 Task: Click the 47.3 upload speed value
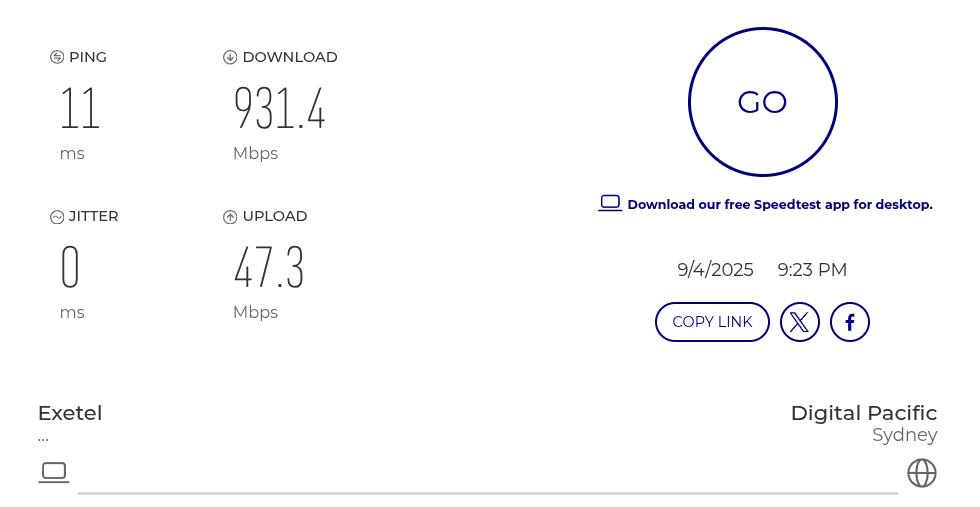(x=269, y=267)
